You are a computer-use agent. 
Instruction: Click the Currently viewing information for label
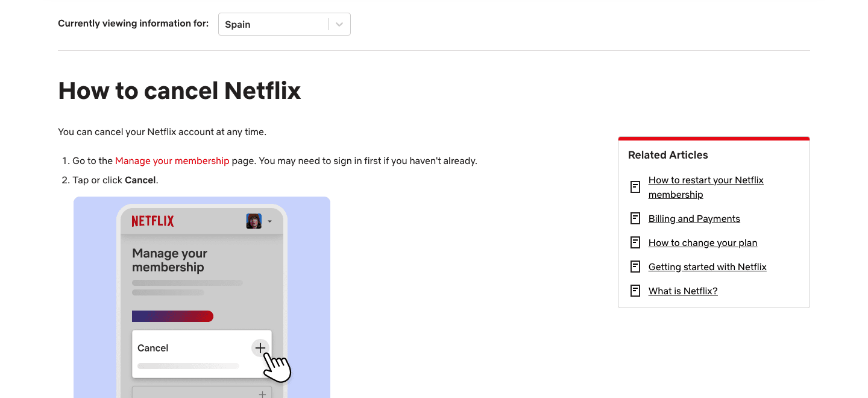133,24
